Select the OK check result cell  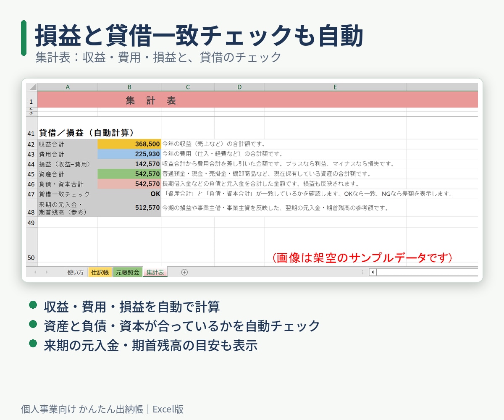pos(129,194)
